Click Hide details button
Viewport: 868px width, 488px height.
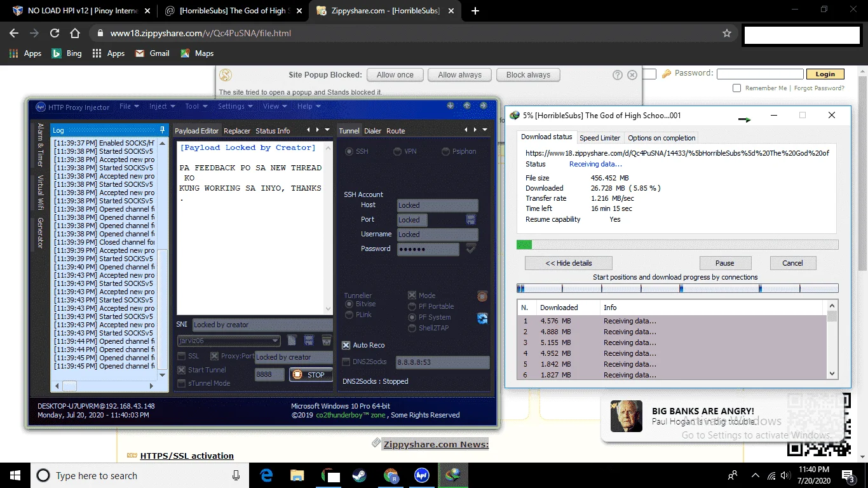569,263
